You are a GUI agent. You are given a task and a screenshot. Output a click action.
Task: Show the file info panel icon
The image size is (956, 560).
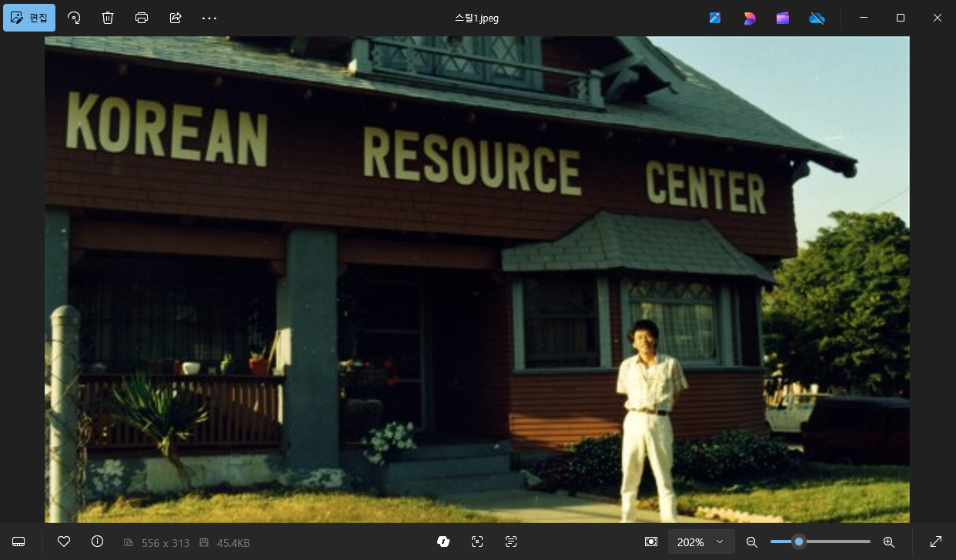(97, 542)
